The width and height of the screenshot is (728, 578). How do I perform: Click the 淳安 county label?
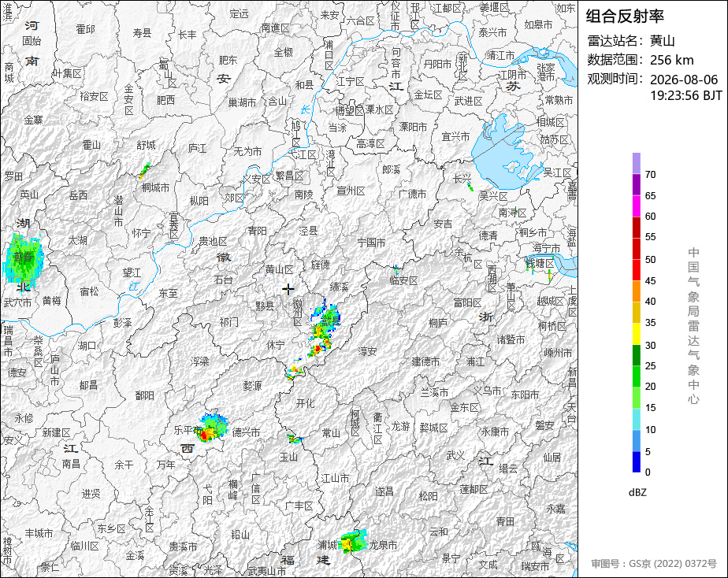367,352
